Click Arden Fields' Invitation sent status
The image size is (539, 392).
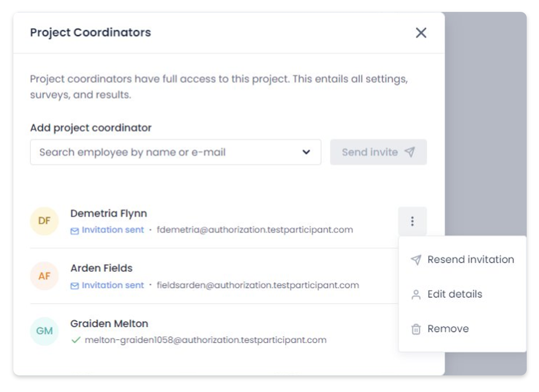click(113, 285)
